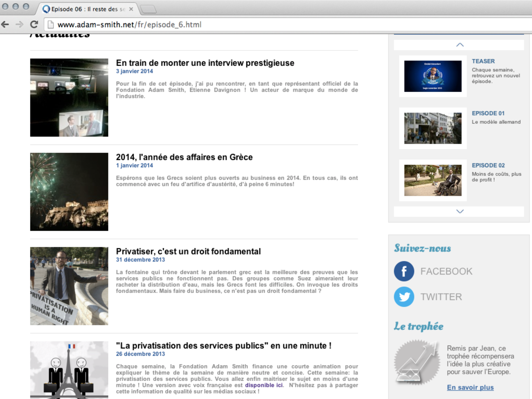Click the date '26 décembre 2013'
532x399 pixels.
tap(140, 354)
